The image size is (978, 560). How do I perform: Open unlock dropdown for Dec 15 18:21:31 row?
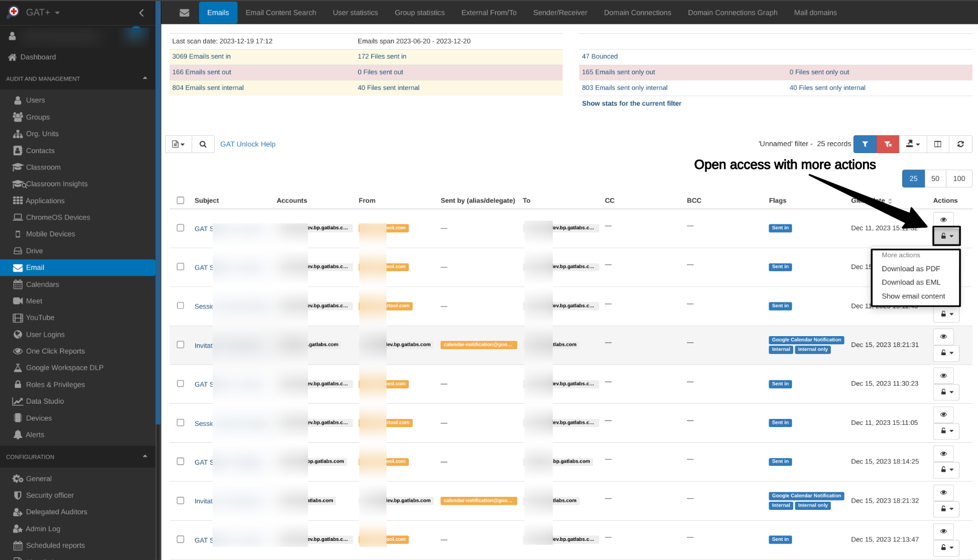[x=946, y=353]
